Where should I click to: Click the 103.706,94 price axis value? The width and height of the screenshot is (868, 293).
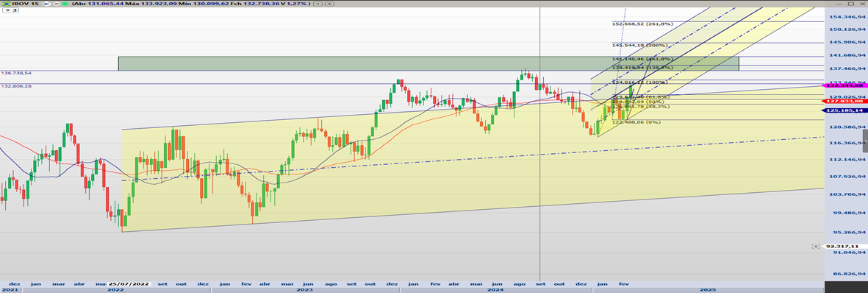pyautogui.click(x=847, y=194)
